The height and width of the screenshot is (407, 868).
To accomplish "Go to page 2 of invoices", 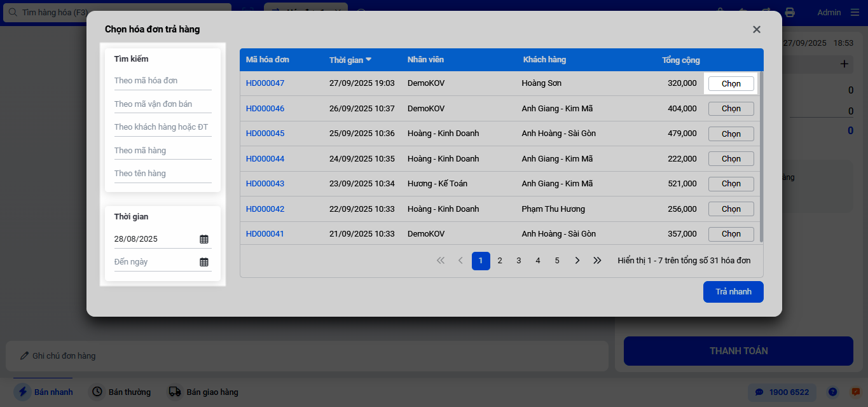I will [500, 261].
